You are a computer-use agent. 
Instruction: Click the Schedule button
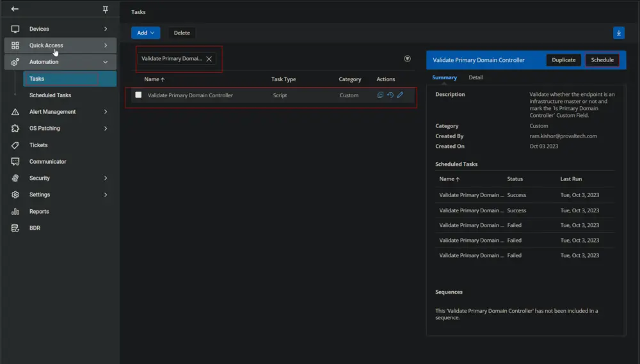tap(602, 60)
